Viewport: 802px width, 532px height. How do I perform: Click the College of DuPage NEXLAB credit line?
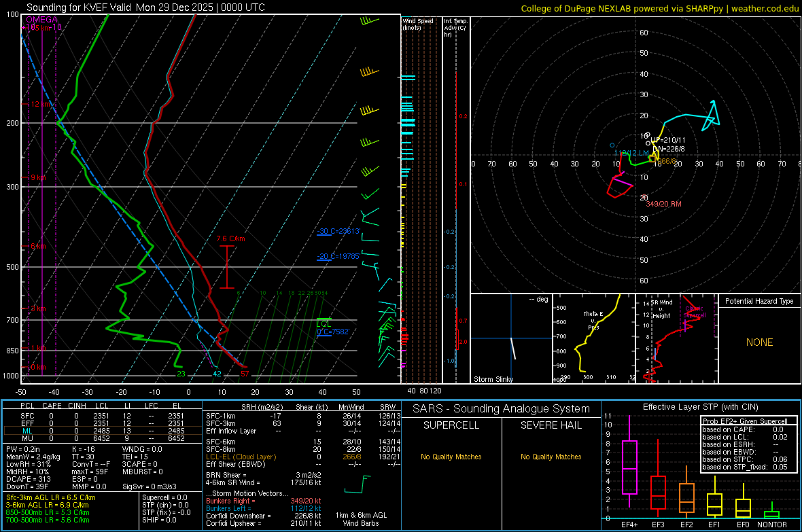pos(659,8)
